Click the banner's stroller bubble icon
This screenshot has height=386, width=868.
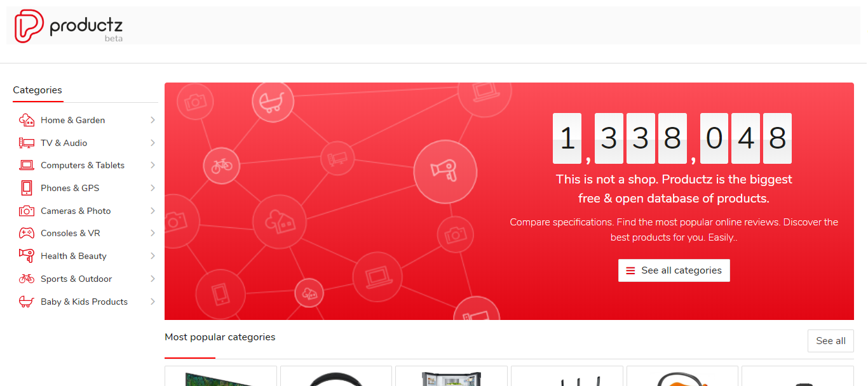coord(273,102)
